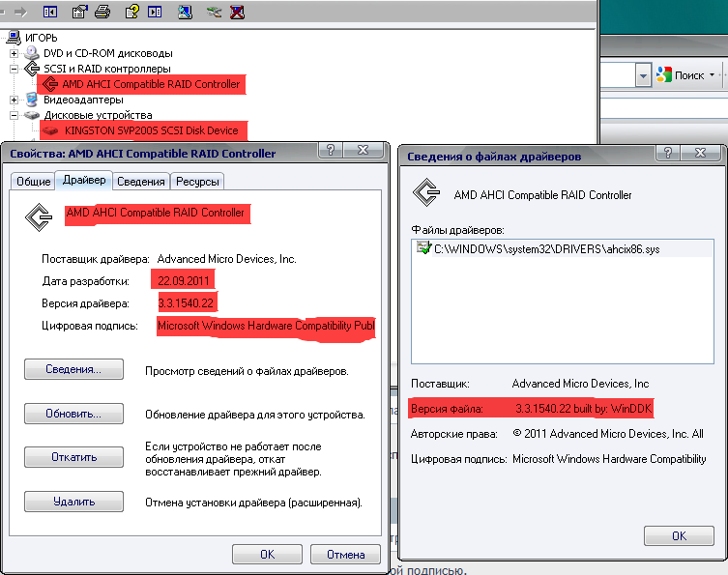Open the Properties toolbar icon
Viewport: 728px width, 575px height.
click(x=79, y=12)
